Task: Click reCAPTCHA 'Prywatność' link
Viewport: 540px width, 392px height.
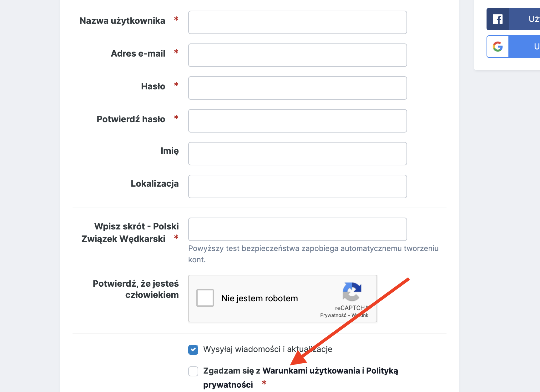Action: pyautogui.click(x=333, y=315)
